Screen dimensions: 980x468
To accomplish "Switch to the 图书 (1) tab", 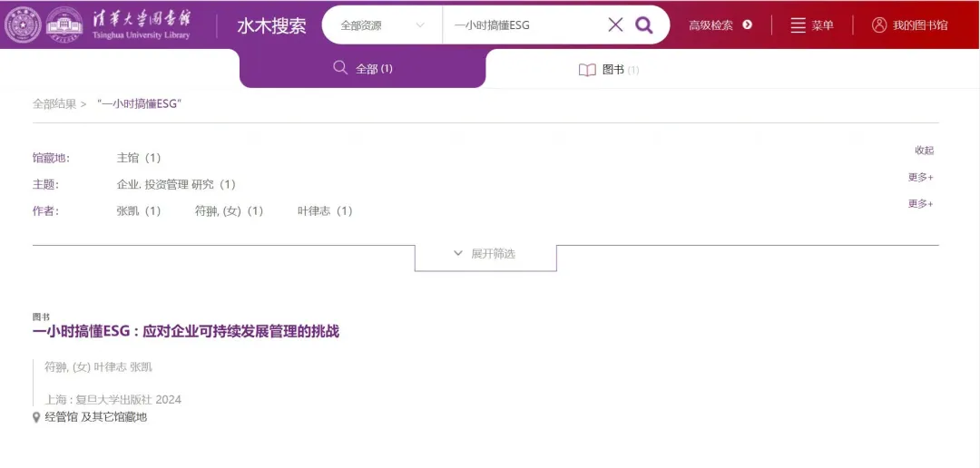I will pyautogui.click(x=609, y=70).
